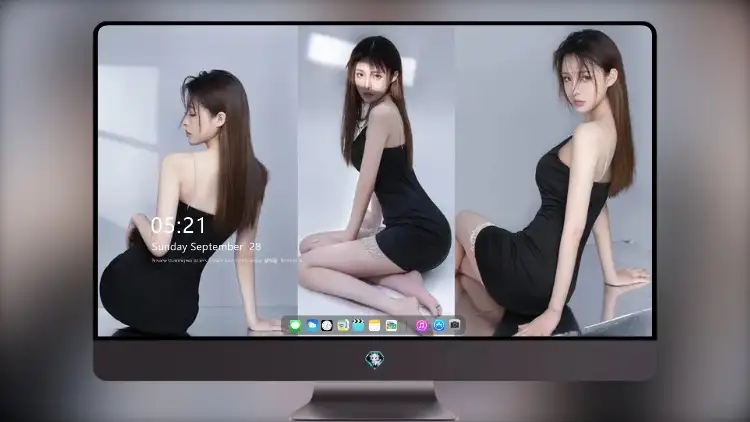
Task: Open the Camera app in the dock
Action: (454, 325)
